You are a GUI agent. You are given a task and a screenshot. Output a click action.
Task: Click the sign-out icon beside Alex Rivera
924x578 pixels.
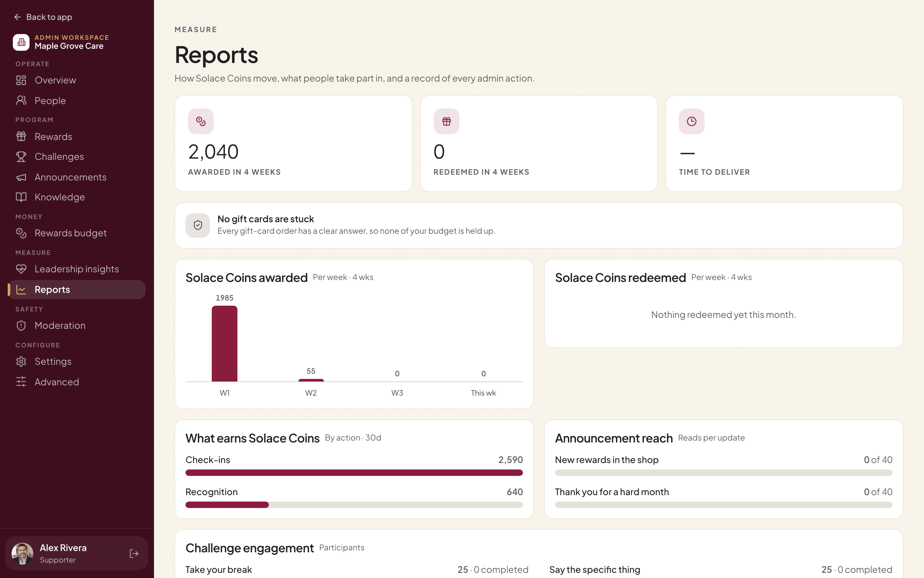[x=134, y=553]
